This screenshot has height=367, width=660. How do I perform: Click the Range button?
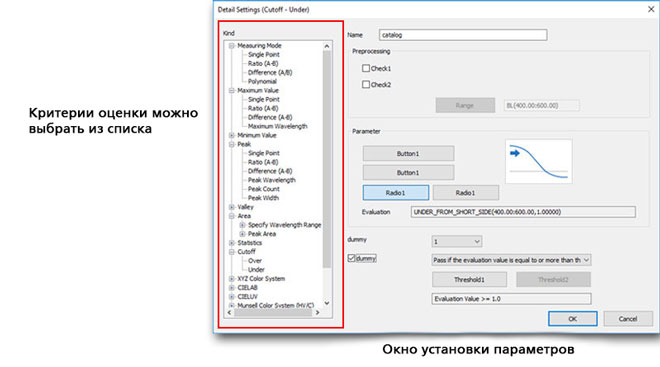[x=465, y=105]
